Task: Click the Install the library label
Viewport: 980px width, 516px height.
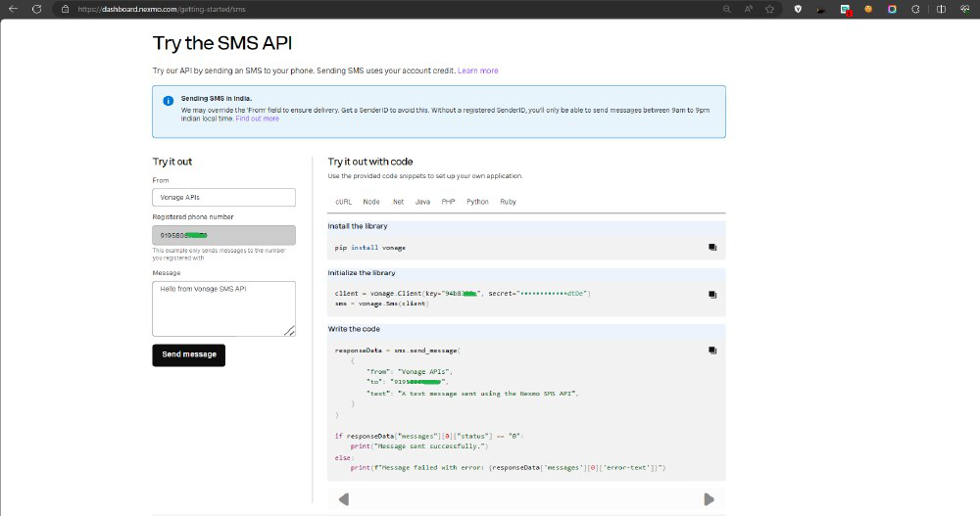Action: click(x=358, y=226)
